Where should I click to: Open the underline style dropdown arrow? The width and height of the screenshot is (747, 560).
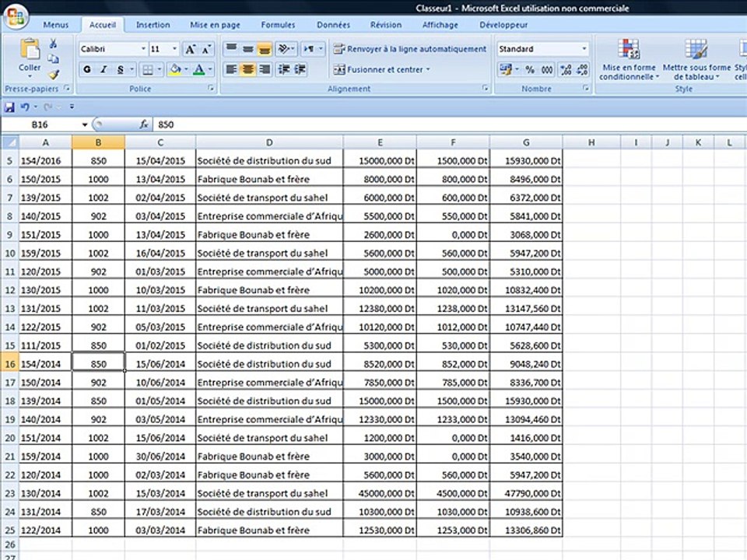[x=132, y=69]
